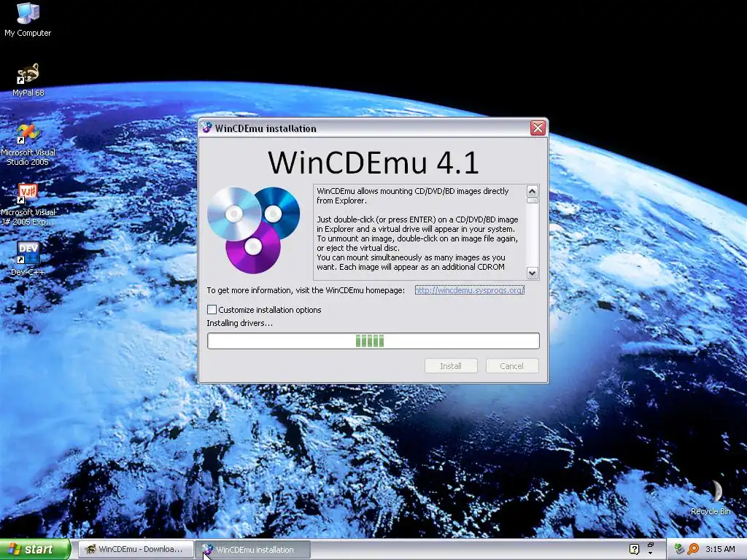747x560 pixels.
Task: Click the 'To get more information' label
Action: pos(306,290)
